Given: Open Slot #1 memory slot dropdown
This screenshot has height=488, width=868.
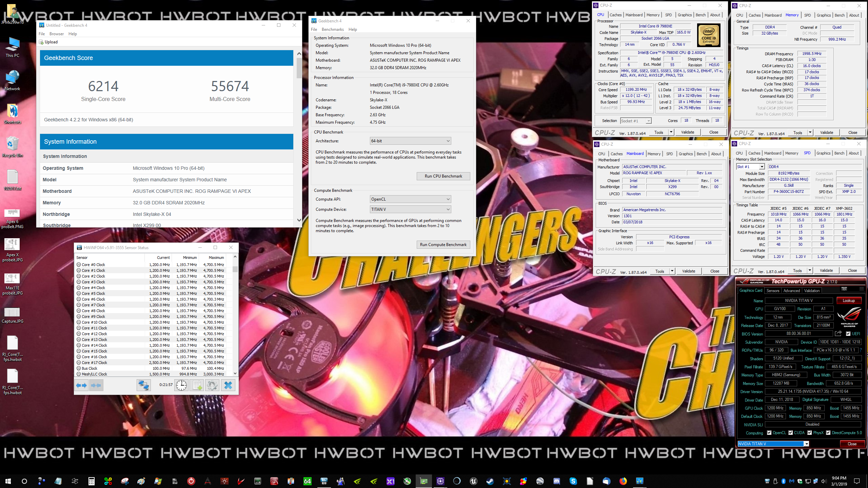Looking at the screenshot, I should click(x=750, y=166).
